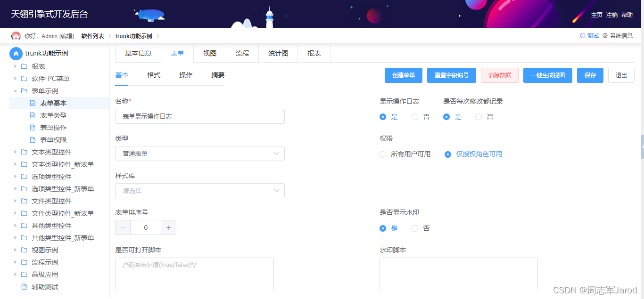Click the document icon beside 表单基本
Screen dimensions: 644x299
coord(33,103)
